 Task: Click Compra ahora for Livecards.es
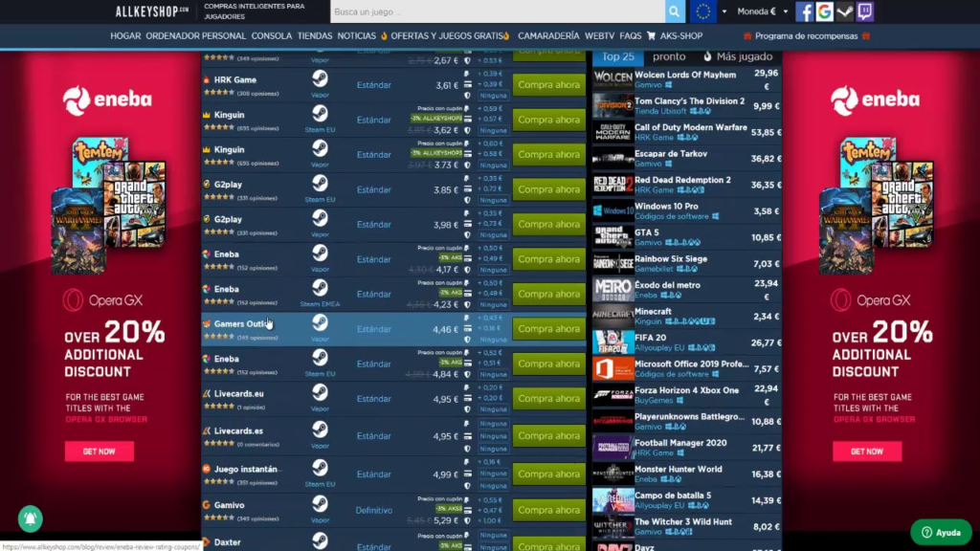[x=548, y=435]
